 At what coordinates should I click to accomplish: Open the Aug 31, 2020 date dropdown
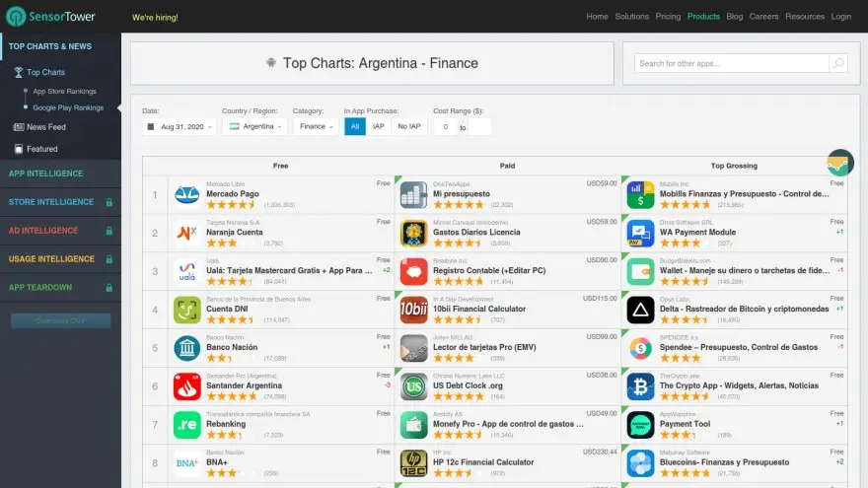click(x=180, y=127)
